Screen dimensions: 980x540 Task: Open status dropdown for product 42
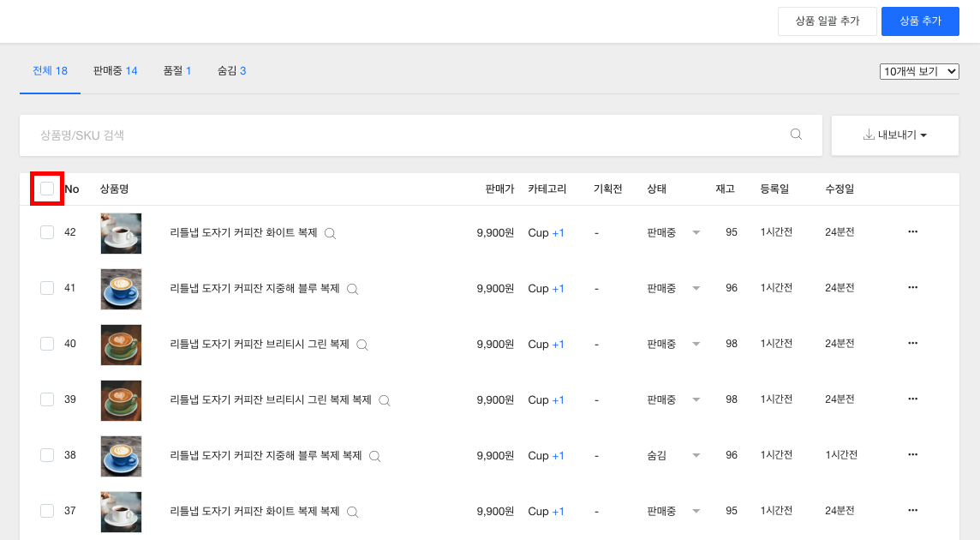click(x=696, y=233)
